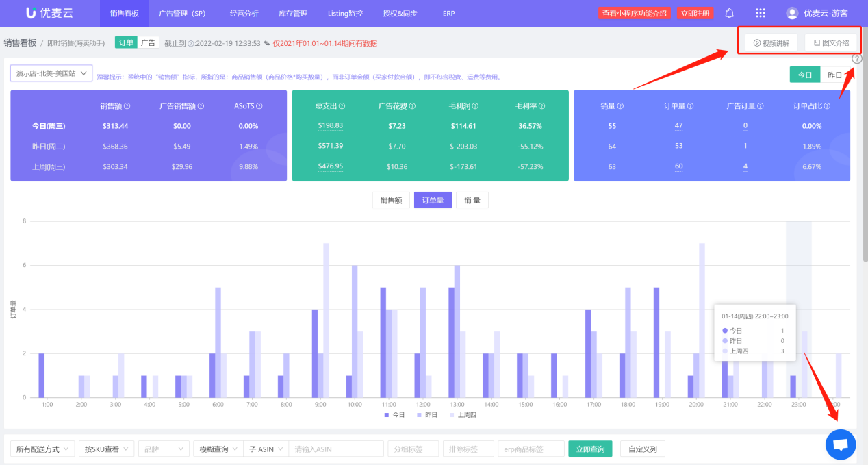
Task: Click the 请输入ASIN input field
Action: (x=335, y=449)
